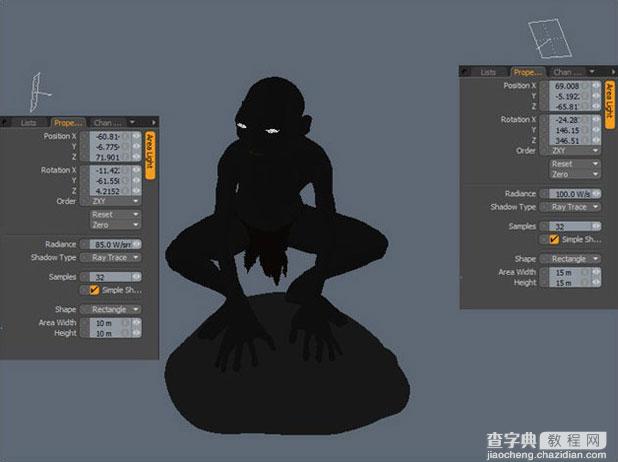Toggle Simple Shading checkbox in right panel
Viewport: 618px width, 462px height.
pos(554,239)
